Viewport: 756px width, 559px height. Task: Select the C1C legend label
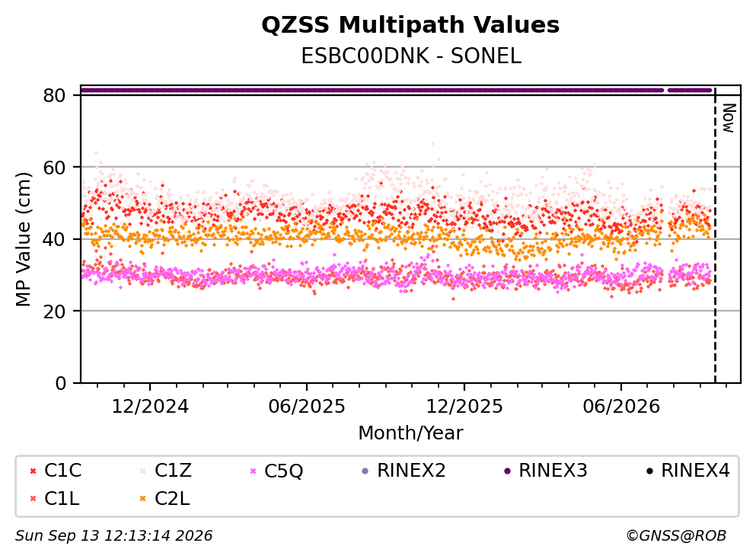coord(63,470)
